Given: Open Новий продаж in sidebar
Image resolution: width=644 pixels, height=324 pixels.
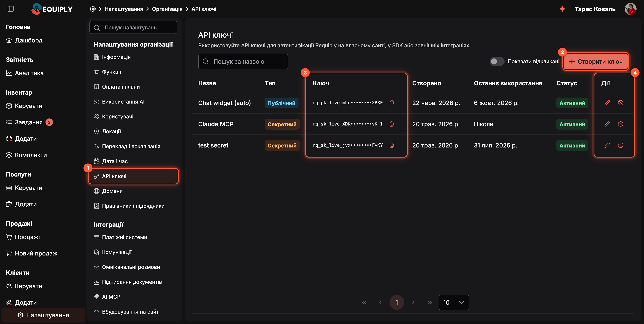Looking at the screenshot, I should coord(32,253).
